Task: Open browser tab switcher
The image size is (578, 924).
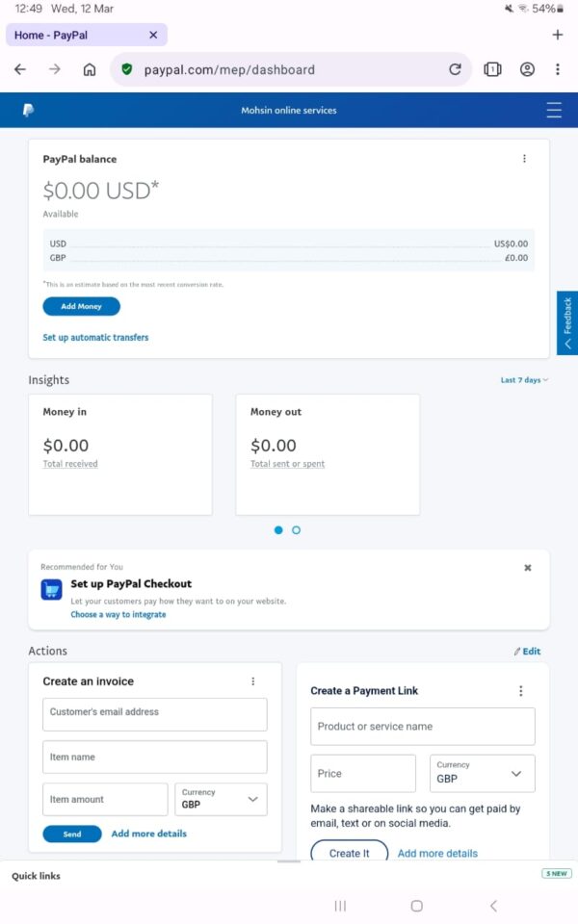Action: click(x=492, y=69)
